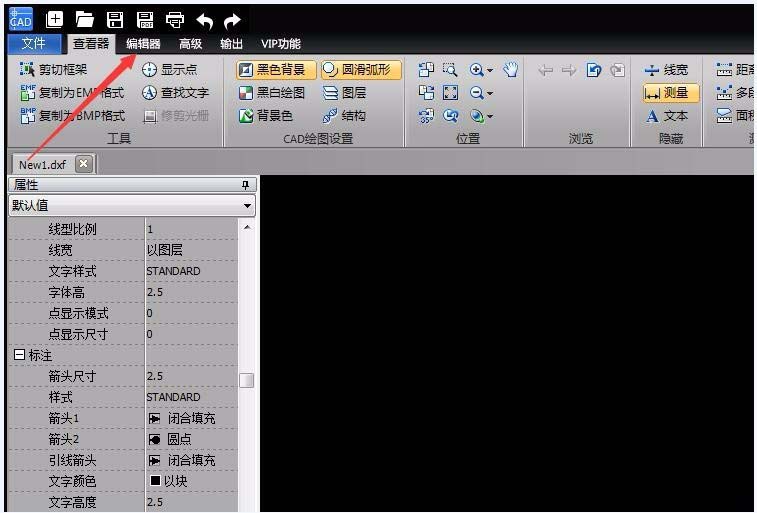Click the zoom in magnifier icon
This screenshot has width=757, height=513.
(476, 70)
